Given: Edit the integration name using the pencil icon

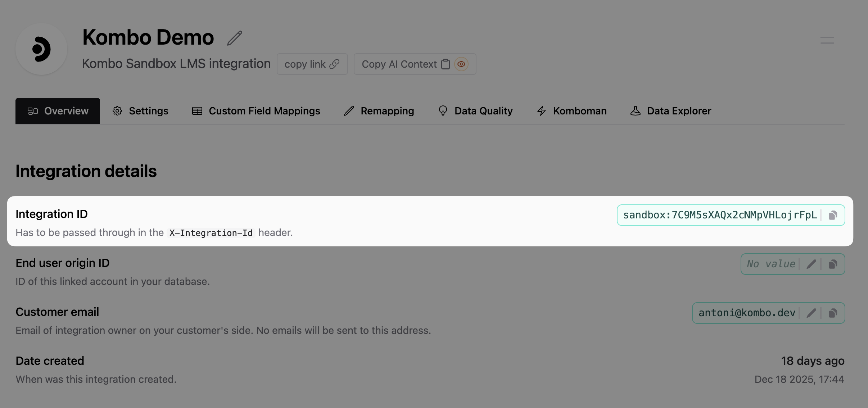Looking at the screenshot, I should click(234, 37).
